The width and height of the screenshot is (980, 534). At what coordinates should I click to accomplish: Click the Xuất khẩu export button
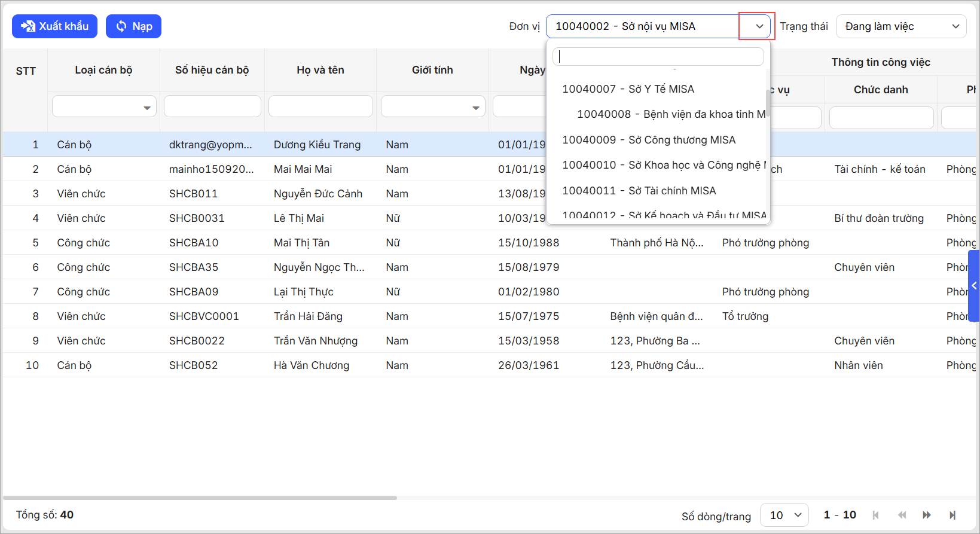(54, 26)
